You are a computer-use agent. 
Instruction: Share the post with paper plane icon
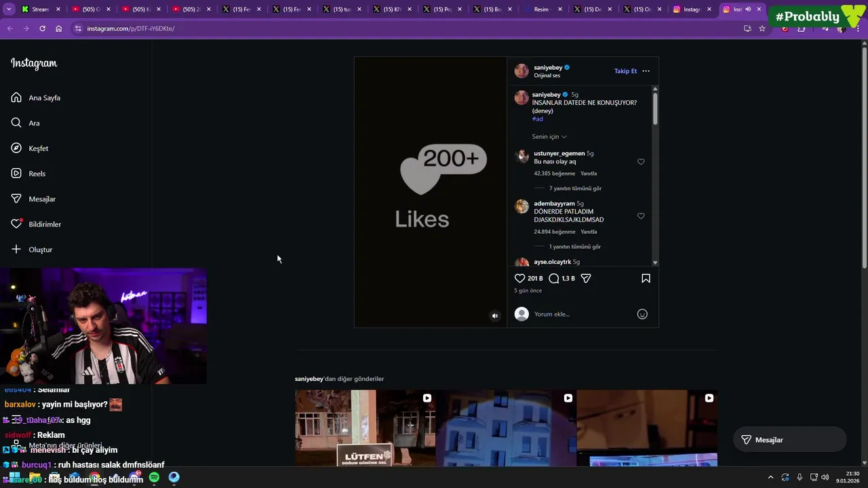[586, 279]
